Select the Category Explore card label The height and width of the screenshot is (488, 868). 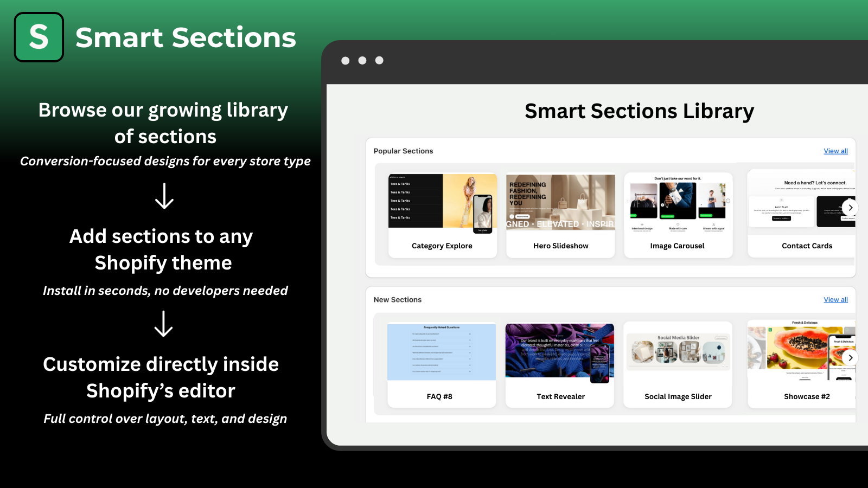point(442,246)
